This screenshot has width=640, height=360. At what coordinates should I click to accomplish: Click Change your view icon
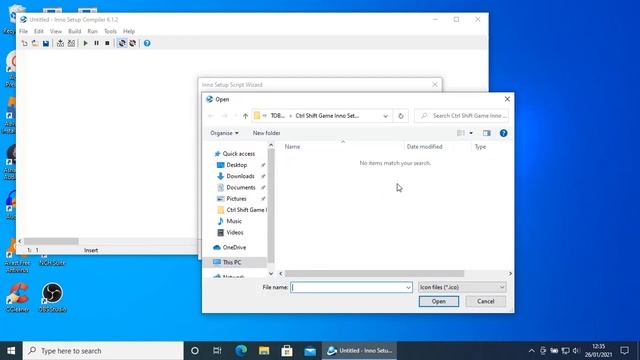point(461,133)
